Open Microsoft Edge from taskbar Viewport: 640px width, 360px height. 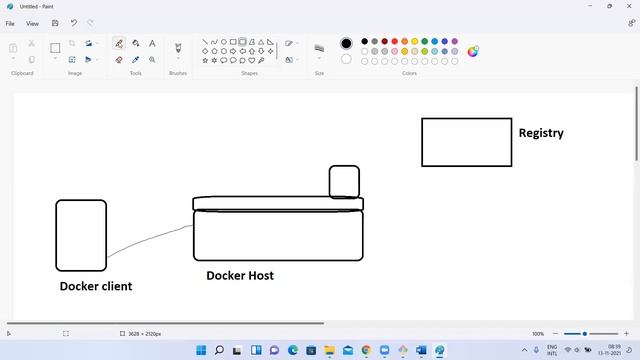tap(293, 350)
